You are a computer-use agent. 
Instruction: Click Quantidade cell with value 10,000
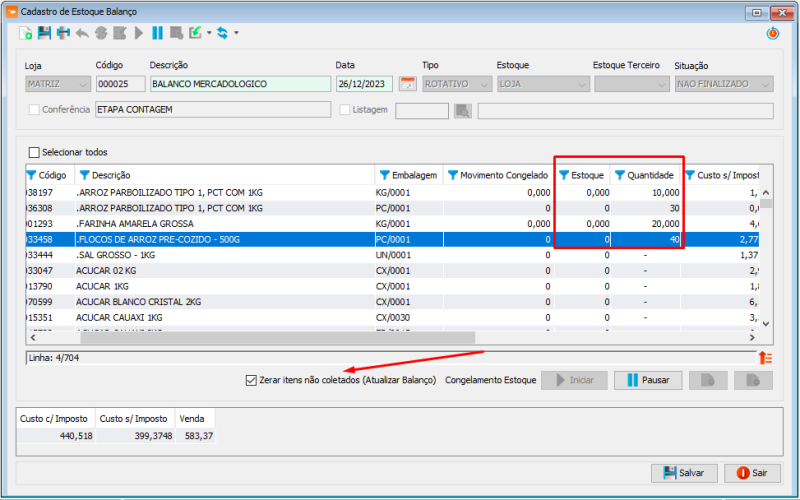(x=645, y=192)
